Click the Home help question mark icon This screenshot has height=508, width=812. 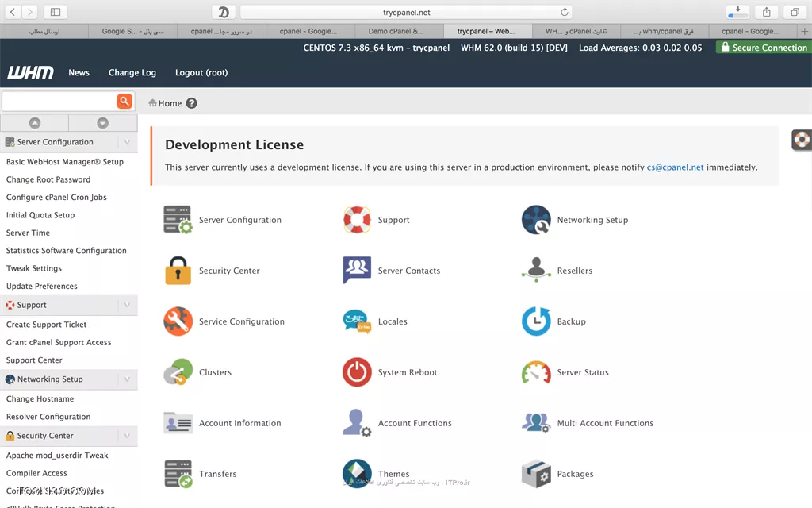192,103
